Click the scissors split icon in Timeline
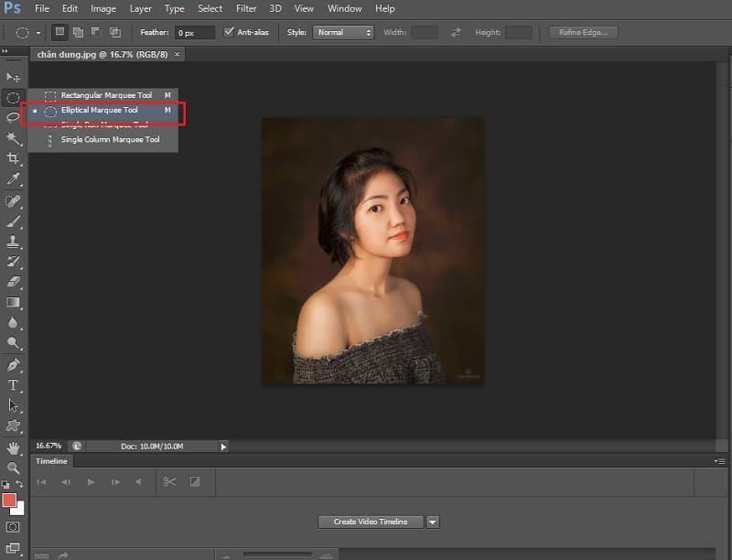732x560 pixels. pos(169,481)
